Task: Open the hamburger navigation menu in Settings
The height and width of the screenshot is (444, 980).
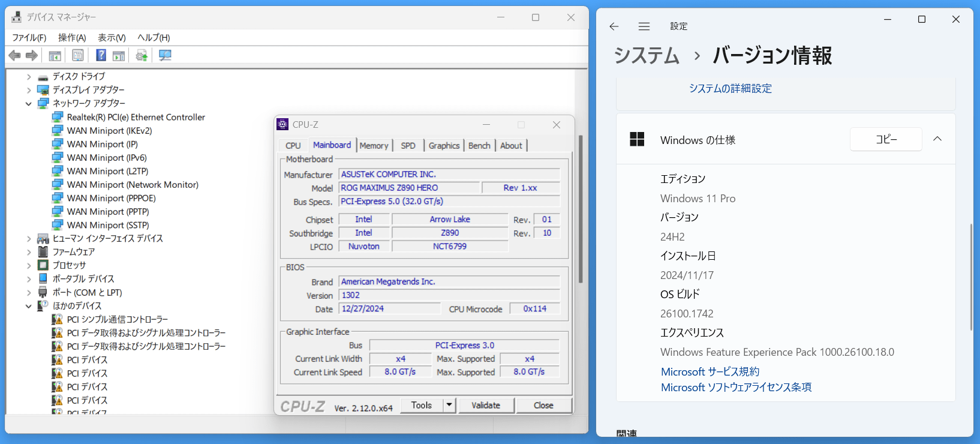Action: pos(644,26)
